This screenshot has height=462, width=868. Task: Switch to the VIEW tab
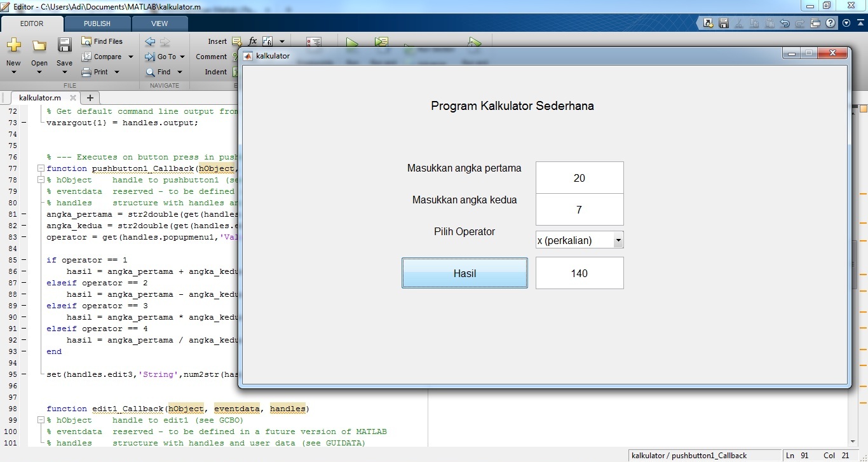click(x=159, y=24)
